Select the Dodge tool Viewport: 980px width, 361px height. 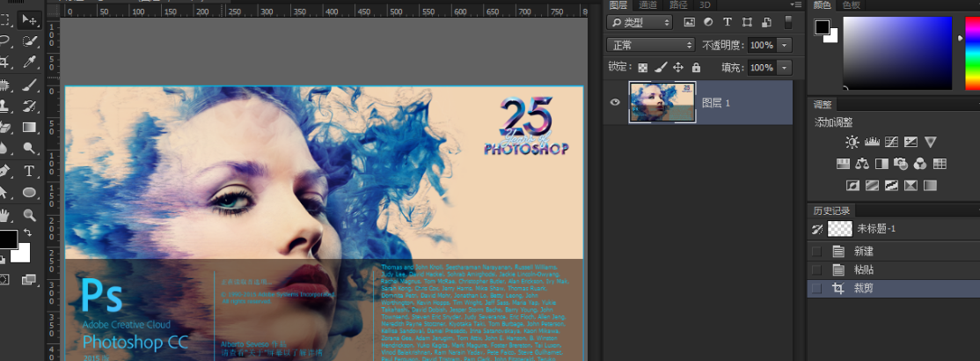click(x=29, y=148)
